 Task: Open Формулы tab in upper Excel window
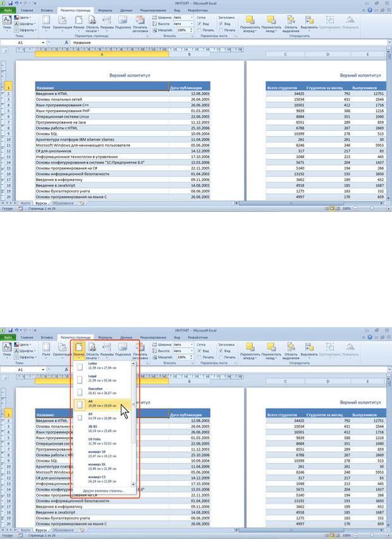tap(105, 10)
